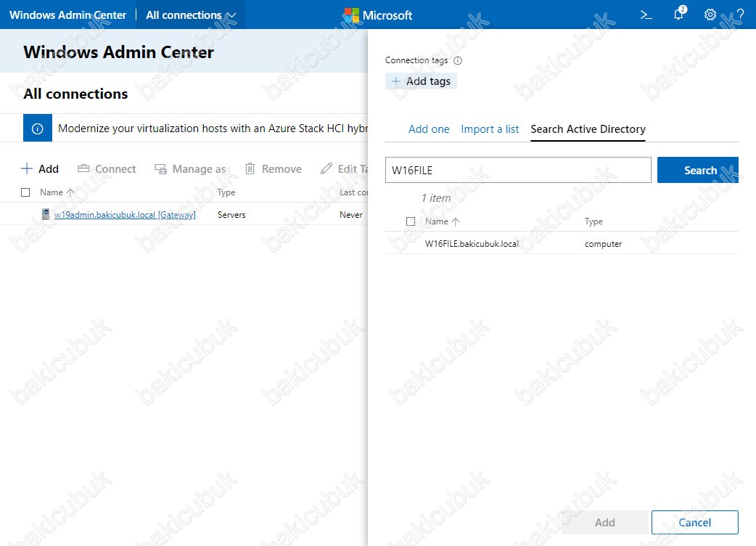756x546 pixels.
Task: Click the blue Search button
Action: (x=698, y=170)
